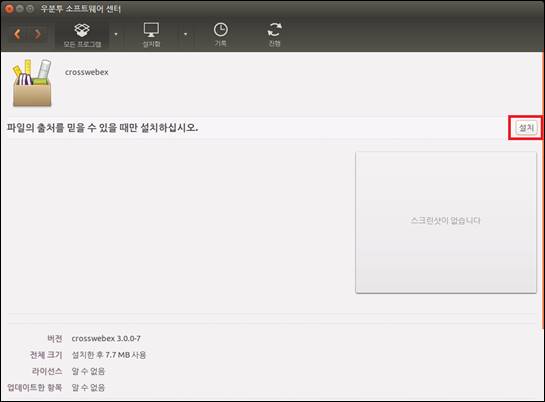Open the Installed (설치함) monitor icon view
The height and width of the screenshot is (402, 545).
[152, 35]
